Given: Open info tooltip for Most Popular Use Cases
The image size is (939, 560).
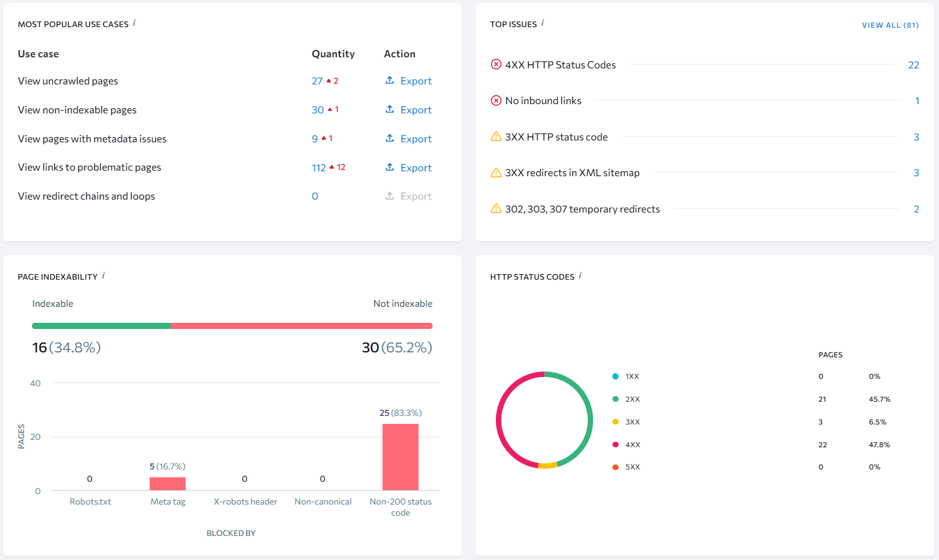Looking at the screenshot, I should coord(135,23).
